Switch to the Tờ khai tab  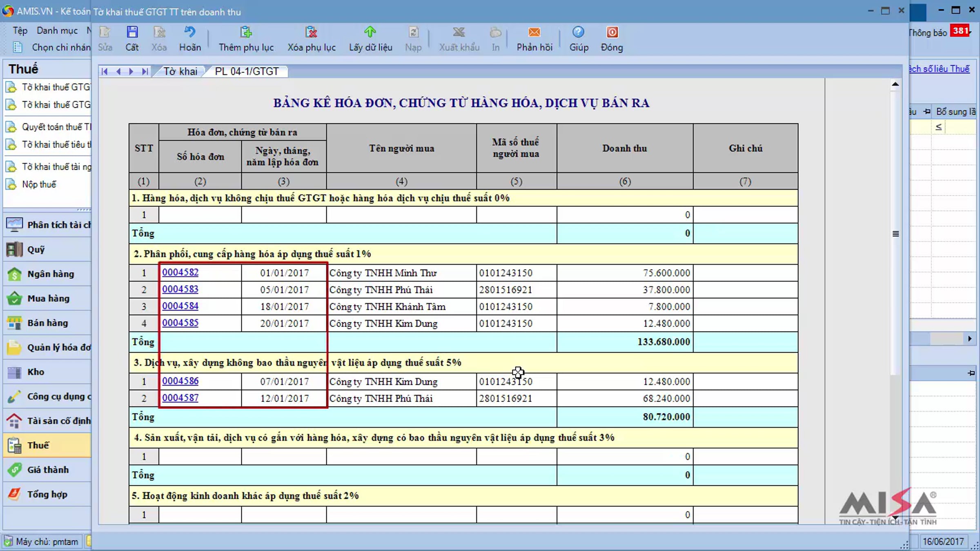pyautogui.click(x=180, y=71)
